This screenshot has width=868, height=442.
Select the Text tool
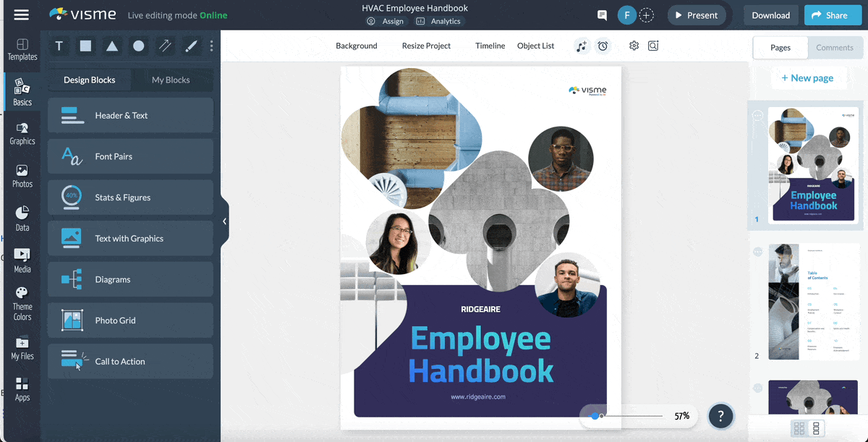tap(59, 46)
